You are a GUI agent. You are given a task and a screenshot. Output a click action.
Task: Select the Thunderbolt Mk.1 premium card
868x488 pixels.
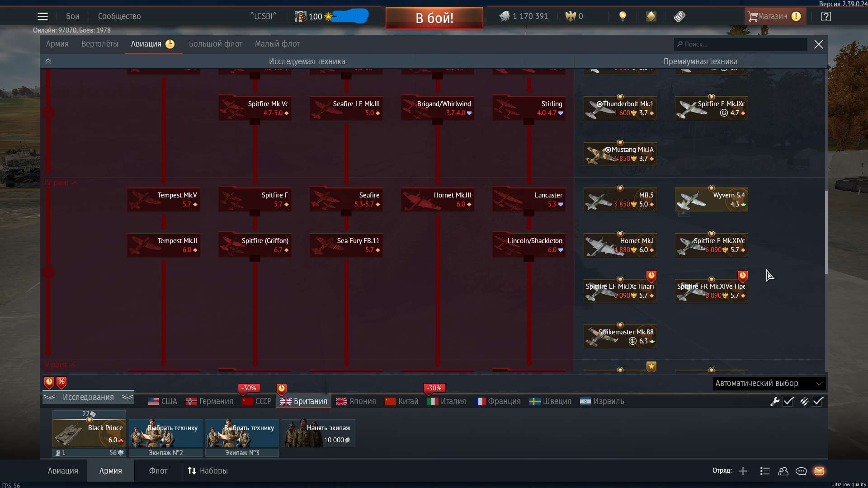[620, 108]
